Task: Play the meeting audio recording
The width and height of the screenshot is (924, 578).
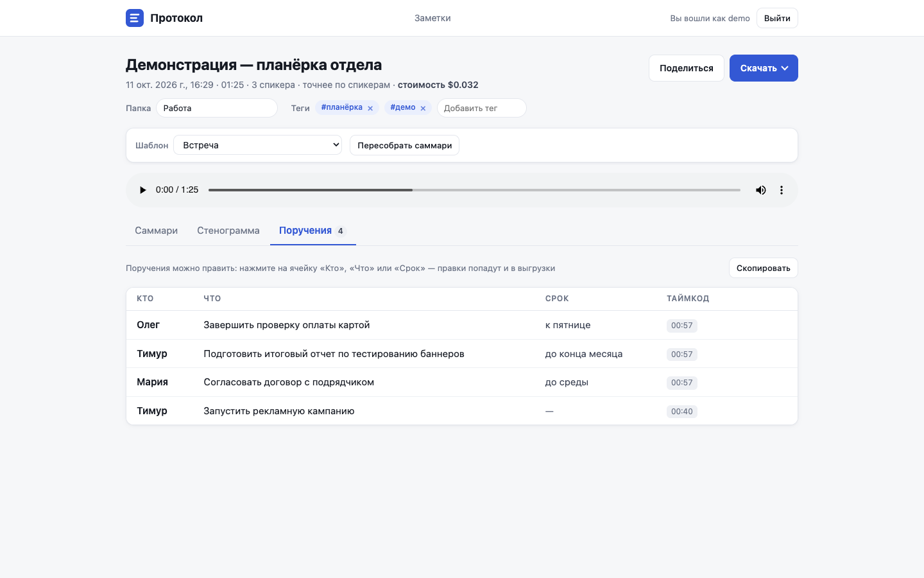Action: (x=142, y=190)
